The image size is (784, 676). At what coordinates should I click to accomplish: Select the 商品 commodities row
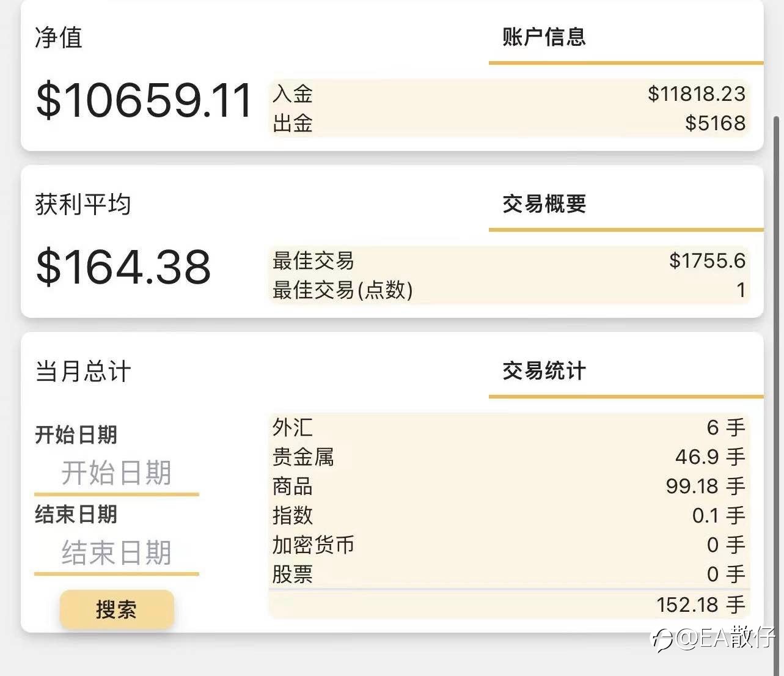pyautogui.click(x=509, y=486)
